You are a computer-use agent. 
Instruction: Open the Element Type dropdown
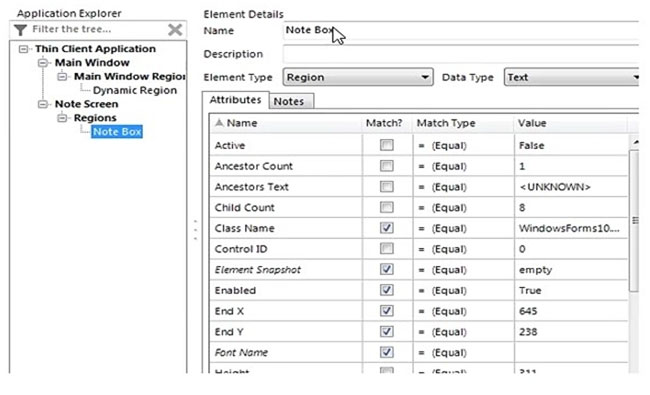(x=425, y=77)
